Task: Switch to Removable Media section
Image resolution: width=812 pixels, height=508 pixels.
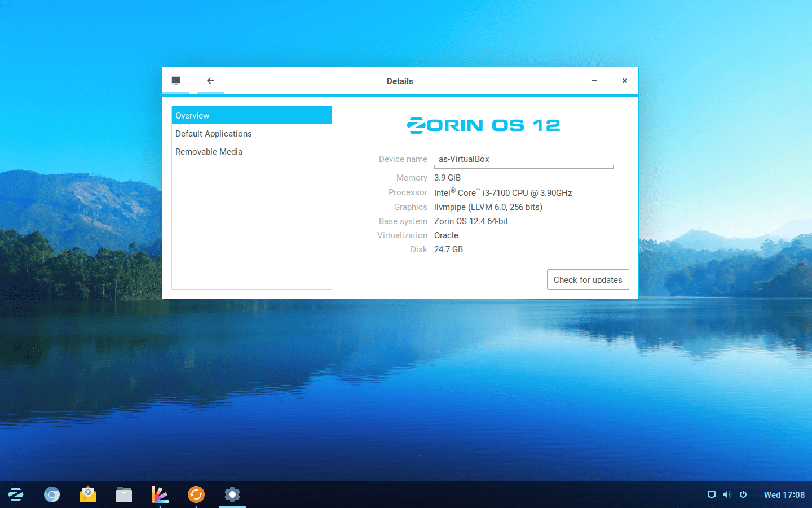Action: click(251, 152)
